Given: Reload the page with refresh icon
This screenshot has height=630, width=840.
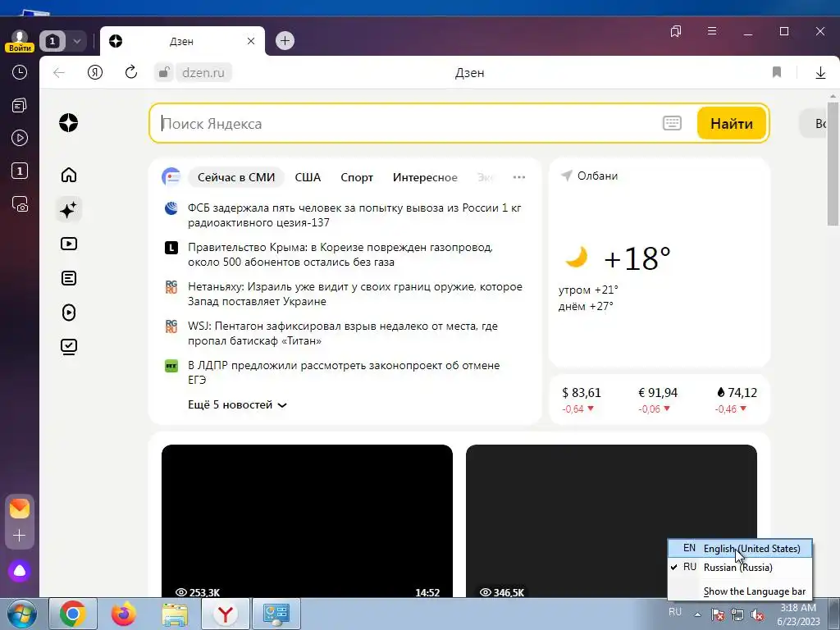Looking at the screenshot, I should tap(131, 72).
